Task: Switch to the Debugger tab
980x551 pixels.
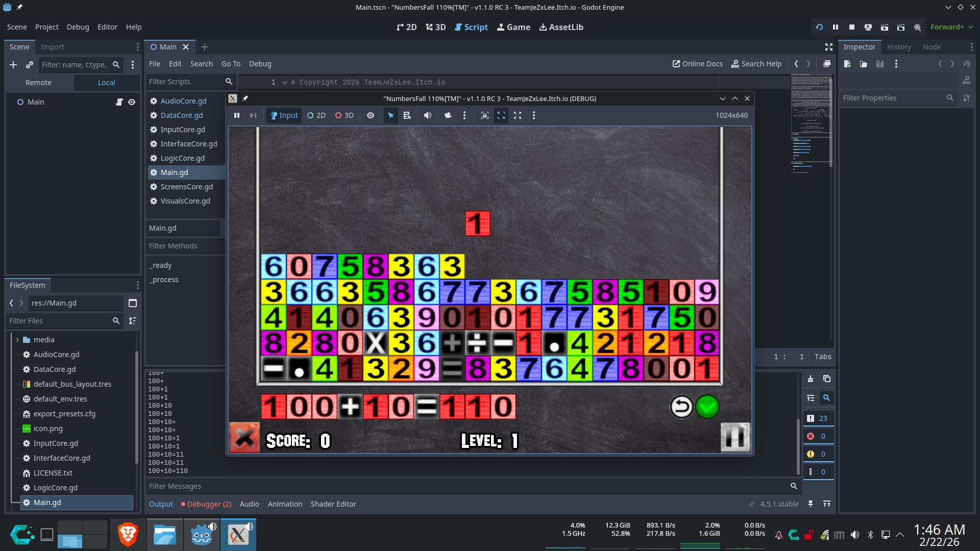Action: point(206,504)
